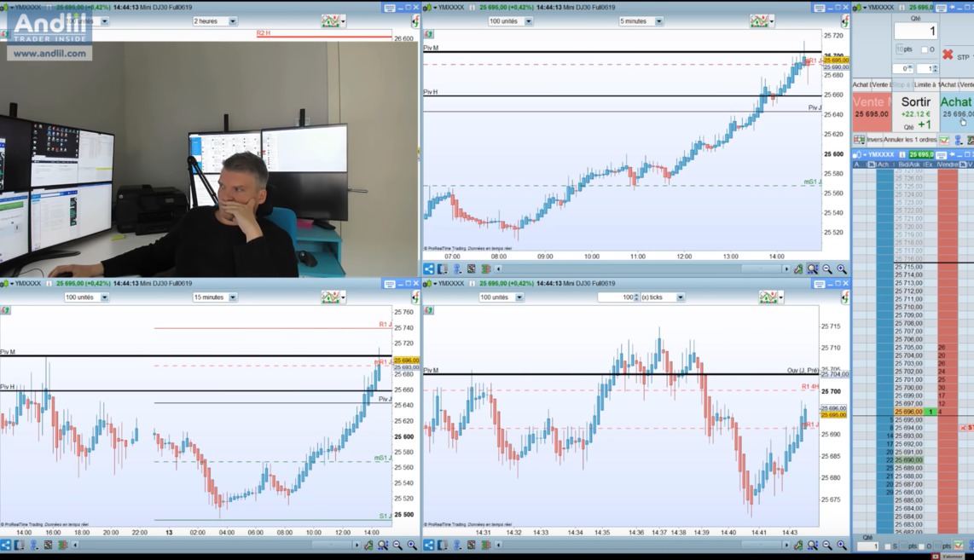Toggle the O checkbox in order panel
Screen dimensions: 974x560
click(x=925, y=49)
